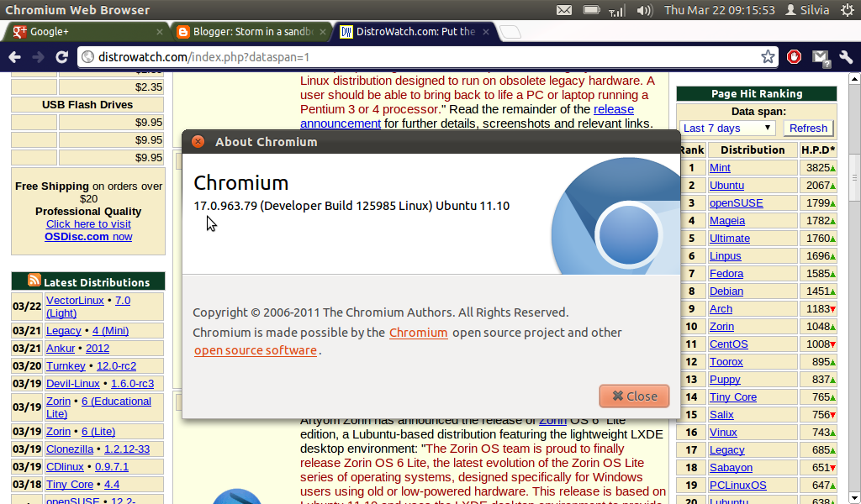This screenshot has height=504, width=861.
Task: Open the Fedora ranking link
Action: coord(726,273)
